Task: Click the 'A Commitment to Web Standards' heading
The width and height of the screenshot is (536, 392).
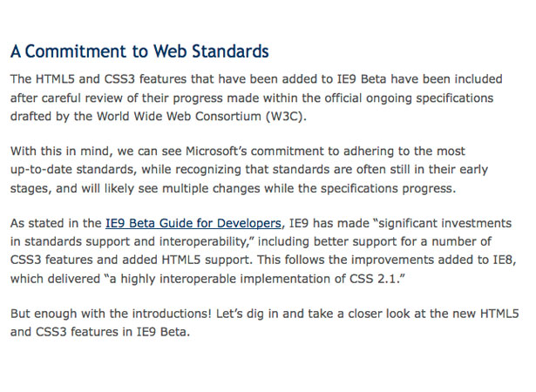Action: 139,51
